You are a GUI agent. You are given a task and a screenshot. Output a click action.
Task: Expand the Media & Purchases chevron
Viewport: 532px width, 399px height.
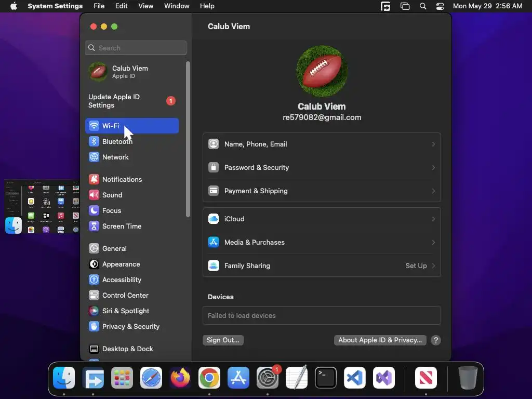click(x=433, y=242)
